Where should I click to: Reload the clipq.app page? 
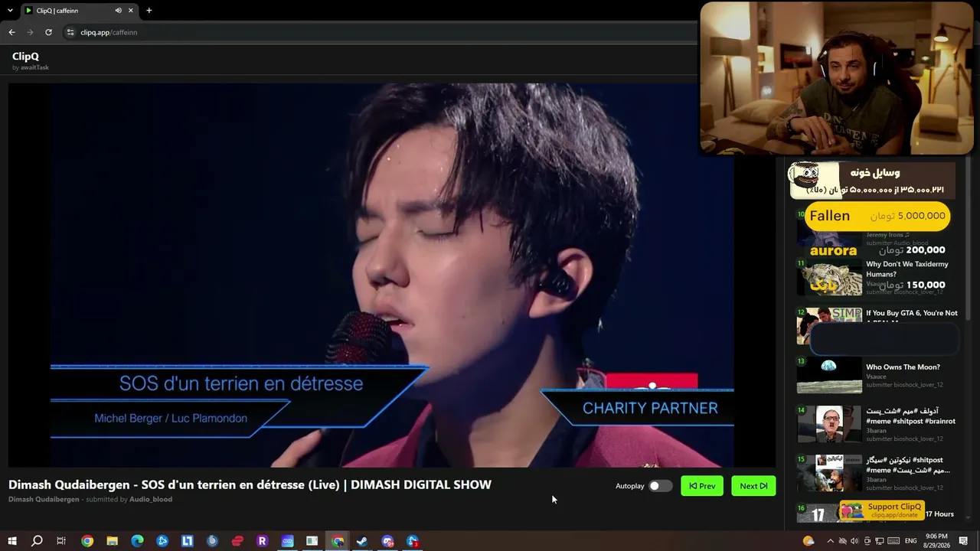[48, 32]
